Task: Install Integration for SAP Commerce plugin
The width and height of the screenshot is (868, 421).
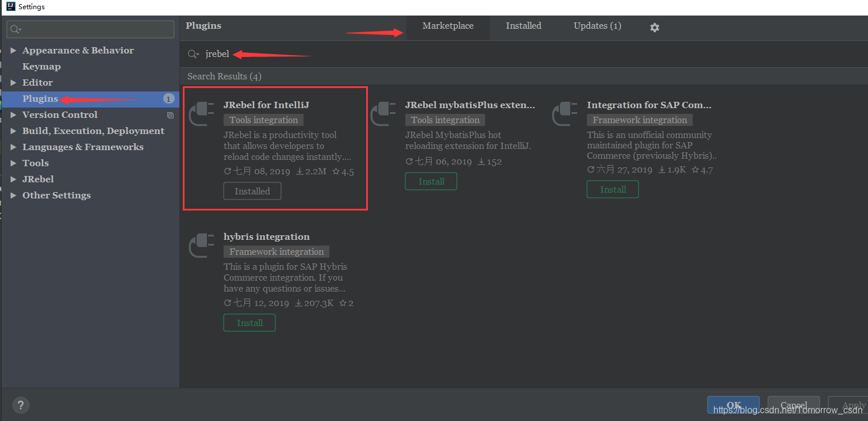Action: [613, 189]
